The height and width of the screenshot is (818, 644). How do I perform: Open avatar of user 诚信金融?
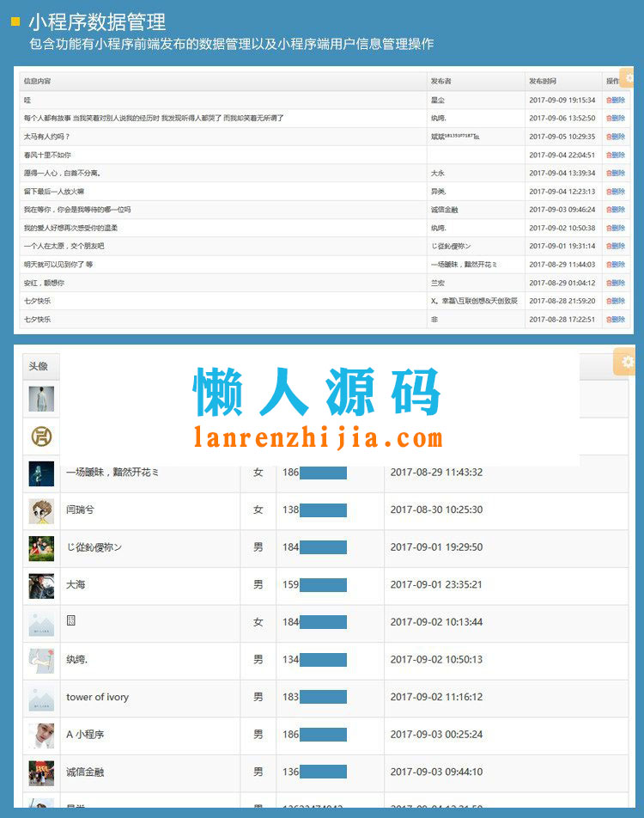pos(41,773)
